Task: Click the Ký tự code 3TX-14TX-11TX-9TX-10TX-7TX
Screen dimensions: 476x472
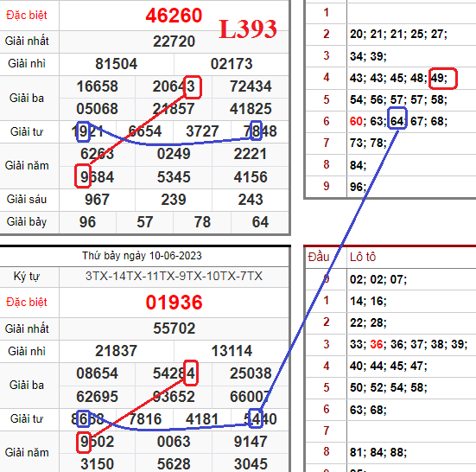Action: click(x=174, y=276)
